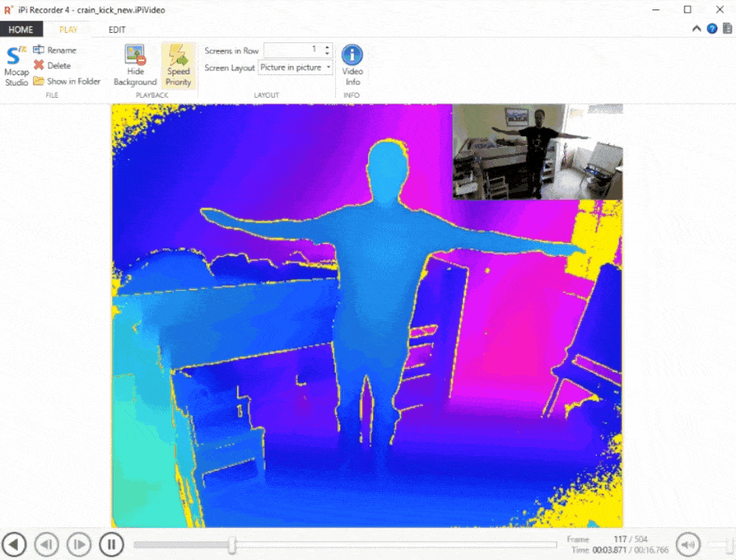The width and height of the screenshot is (736, 560).
Task: Mute the playback audio
Action: click(x=687, y=544)
